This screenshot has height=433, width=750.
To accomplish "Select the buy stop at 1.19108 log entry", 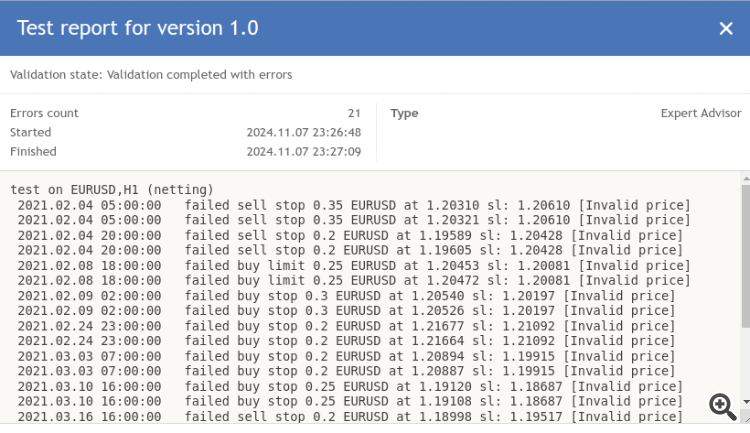I will tap(350, 401).
